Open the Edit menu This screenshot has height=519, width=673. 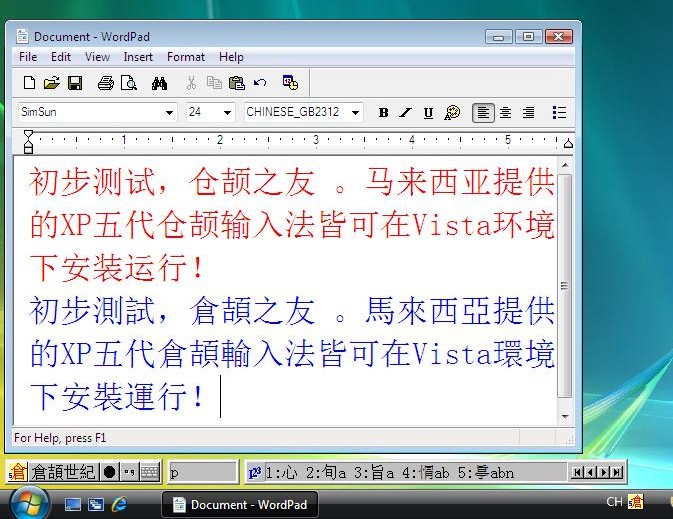61,57
